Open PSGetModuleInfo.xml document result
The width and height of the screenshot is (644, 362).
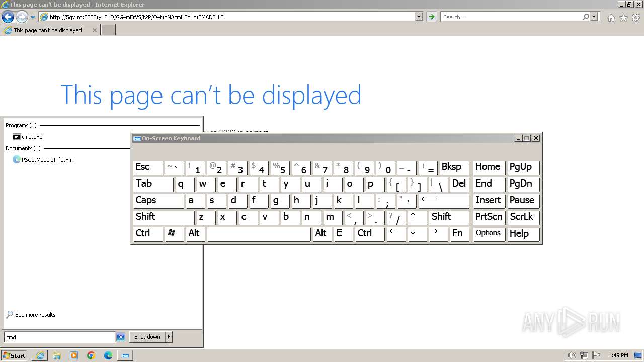pos(43,160)
